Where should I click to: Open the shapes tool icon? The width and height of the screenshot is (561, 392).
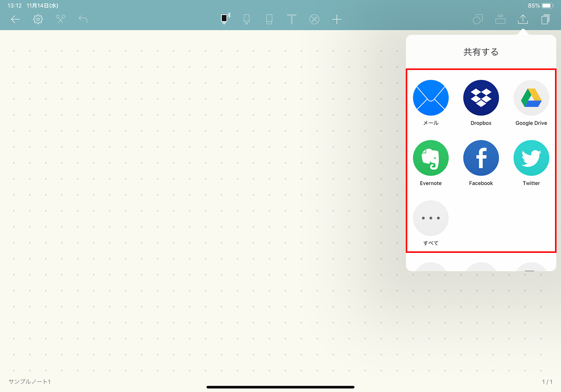click(x=478, y=19)
